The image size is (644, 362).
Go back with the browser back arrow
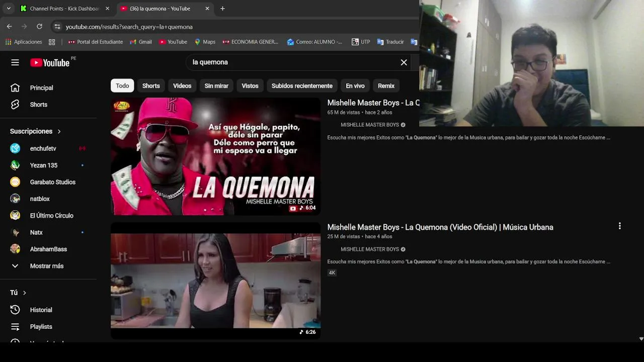tap(10, 26)
